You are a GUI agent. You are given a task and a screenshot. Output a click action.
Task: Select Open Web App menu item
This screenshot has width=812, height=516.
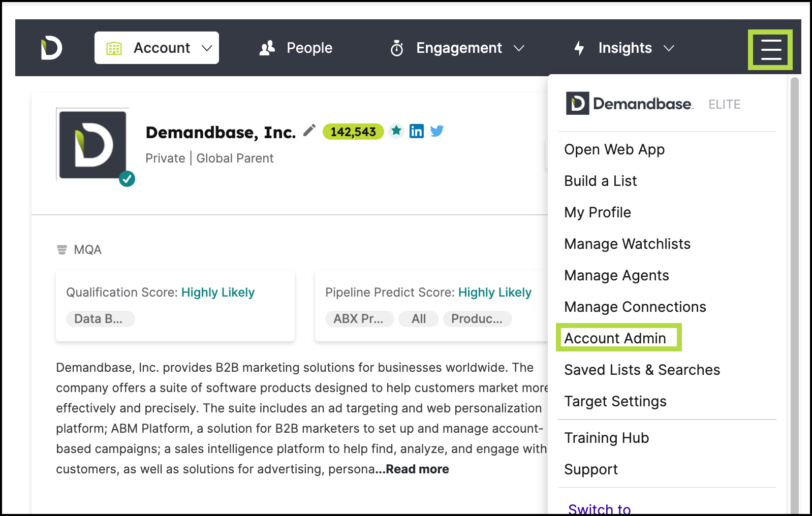(x=614, y=149)
